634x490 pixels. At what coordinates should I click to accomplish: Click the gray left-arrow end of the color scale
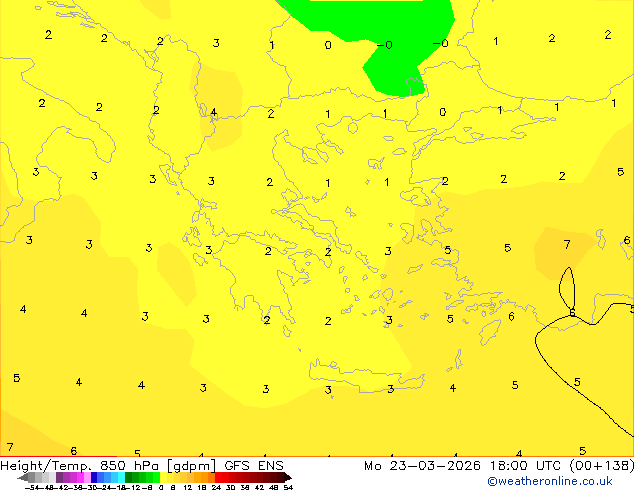[23, 477]
